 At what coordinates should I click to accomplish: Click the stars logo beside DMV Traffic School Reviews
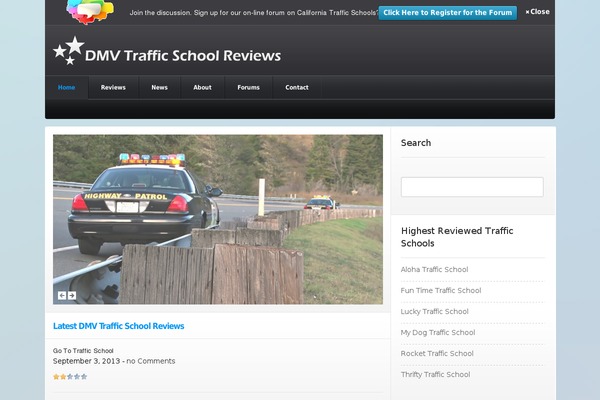point(68,51)
